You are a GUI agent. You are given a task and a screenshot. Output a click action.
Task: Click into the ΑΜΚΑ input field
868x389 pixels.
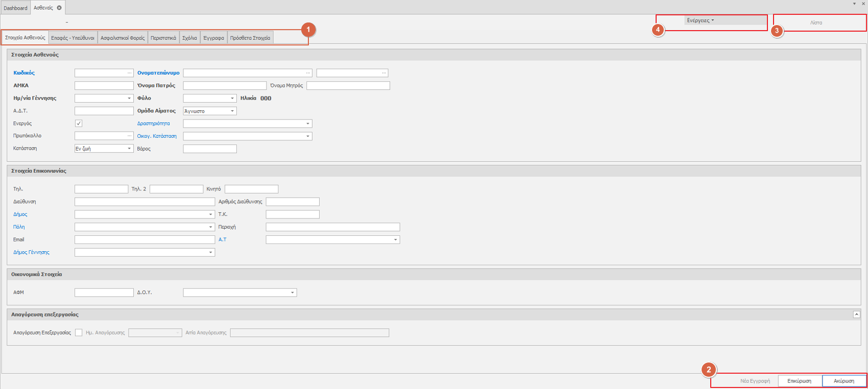pyautogui.click(x=104, y=86)
